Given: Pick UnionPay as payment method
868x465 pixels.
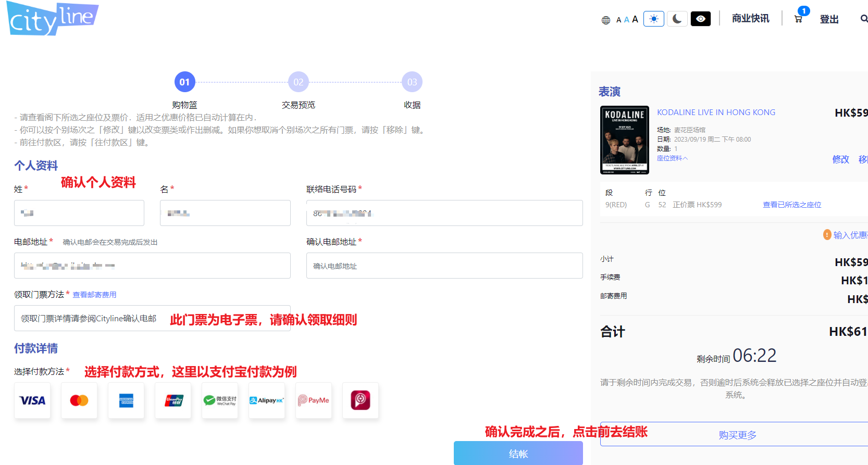Looking at the screenshot, I should (x=173, y=400).
